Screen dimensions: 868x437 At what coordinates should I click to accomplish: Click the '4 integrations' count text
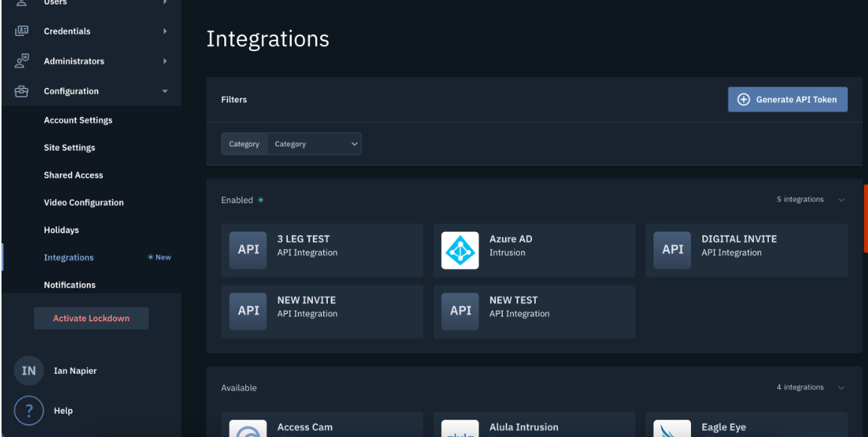pyautogui.click(x=800, y=387)
